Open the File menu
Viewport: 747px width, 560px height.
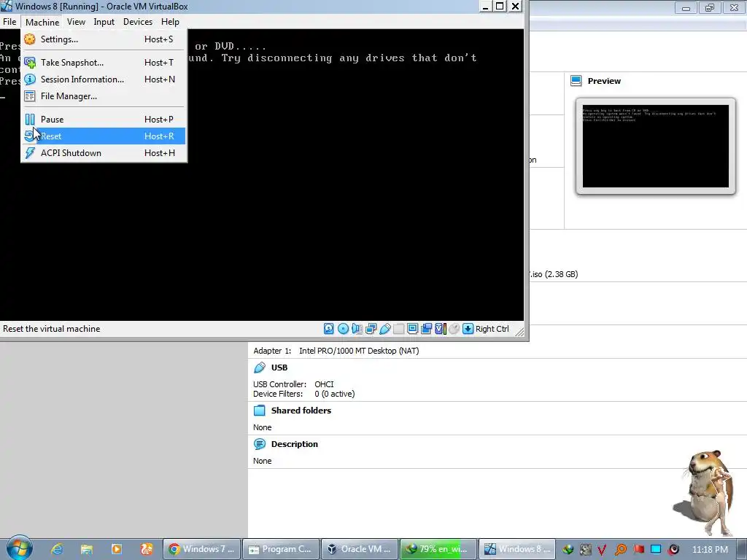tap(9, 22)
